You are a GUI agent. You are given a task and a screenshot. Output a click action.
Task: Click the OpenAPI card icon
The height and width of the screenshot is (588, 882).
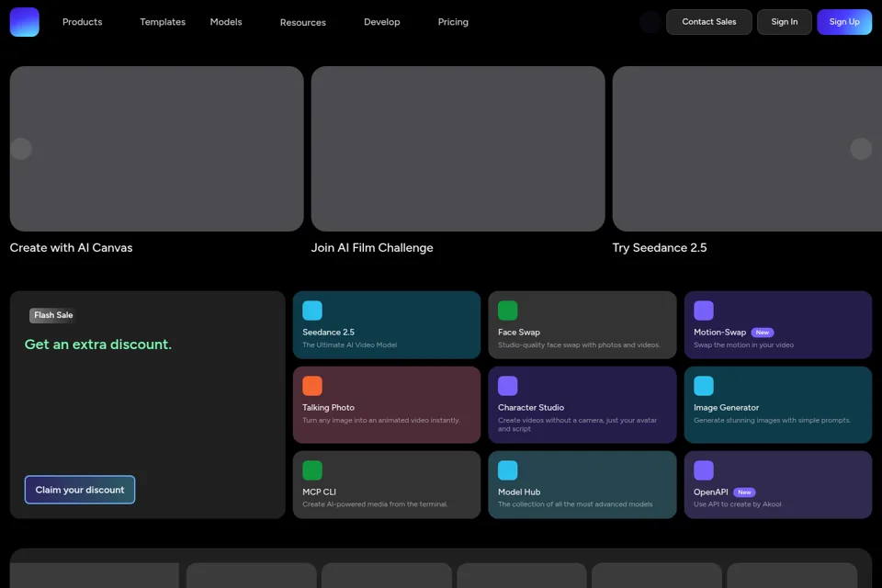click(x=703, y=470)
